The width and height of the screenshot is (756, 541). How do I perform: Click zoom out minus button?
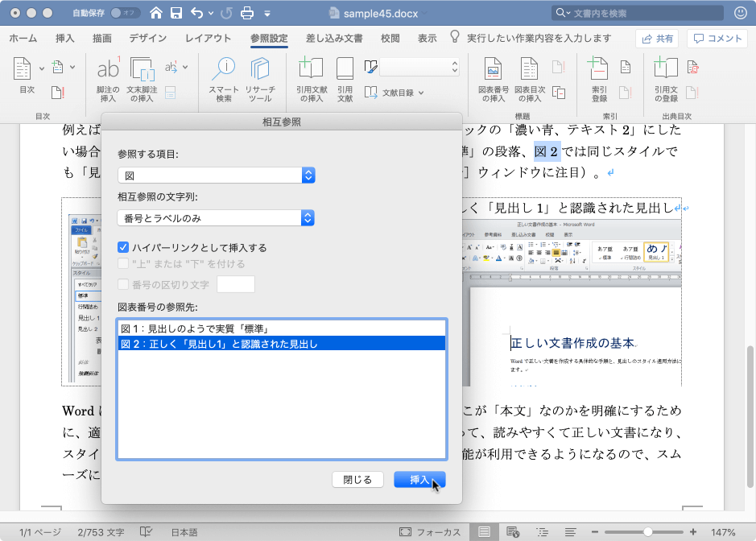coord(594,532)
